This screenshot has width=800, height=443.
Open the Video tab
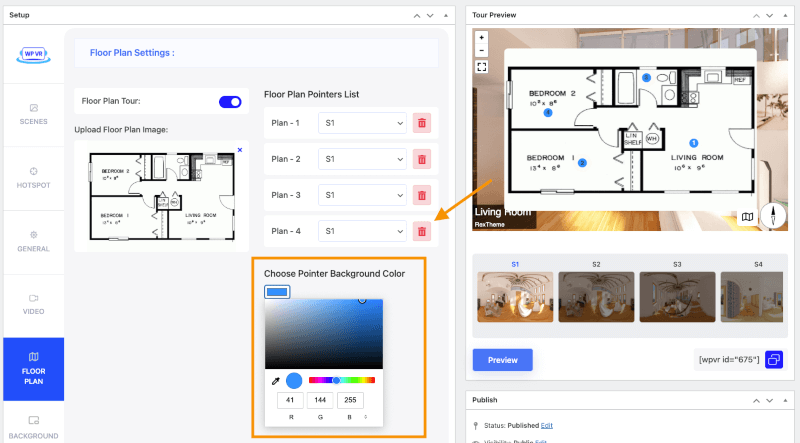coord(34,305)
